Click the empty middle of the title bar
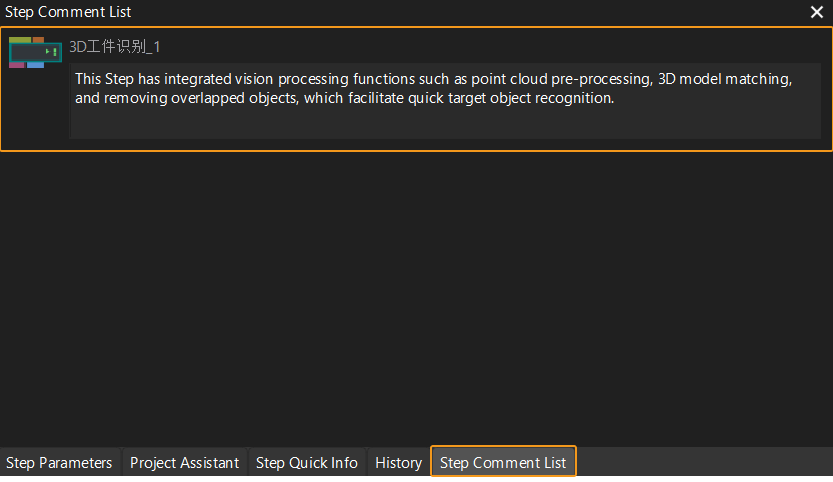 tap(450, 12)
